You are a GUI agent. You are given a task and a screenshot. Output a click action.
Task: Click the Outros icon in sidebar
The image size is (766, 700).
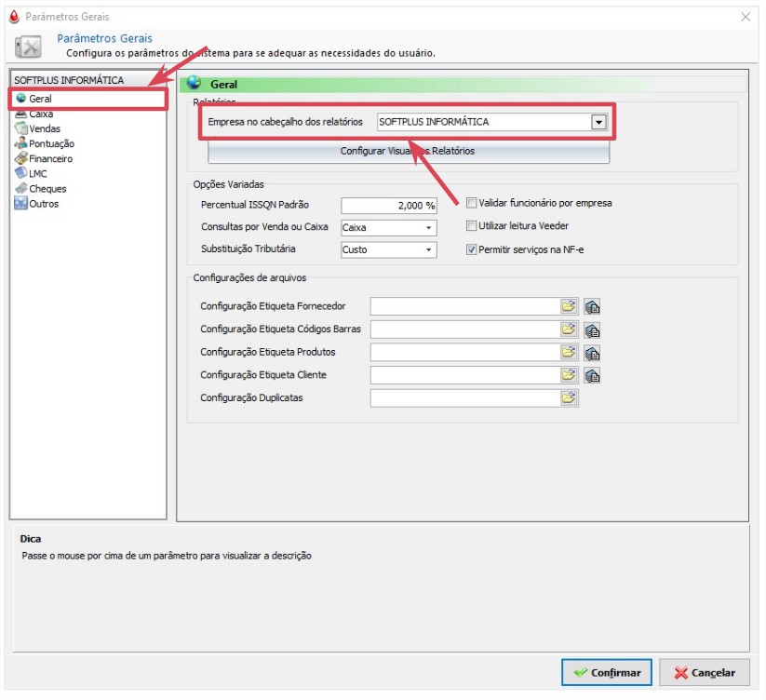[x=21, y=203]
